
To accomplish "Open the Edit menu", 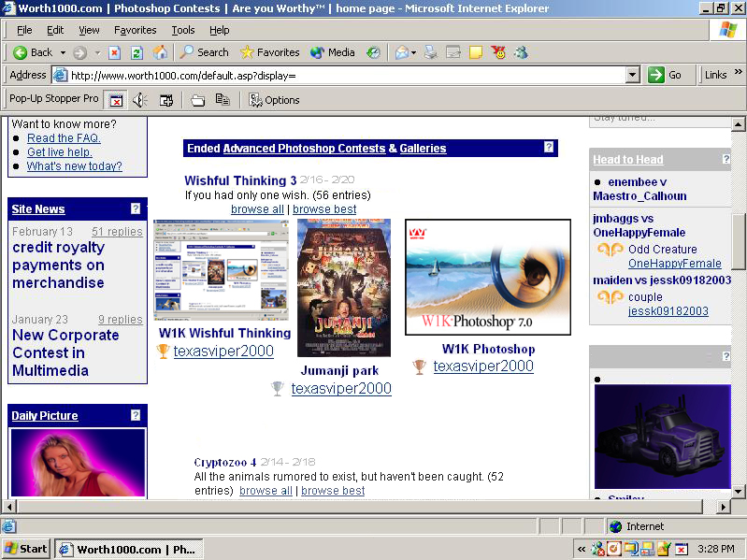I will pyautogui.click(x=55, y=30).
